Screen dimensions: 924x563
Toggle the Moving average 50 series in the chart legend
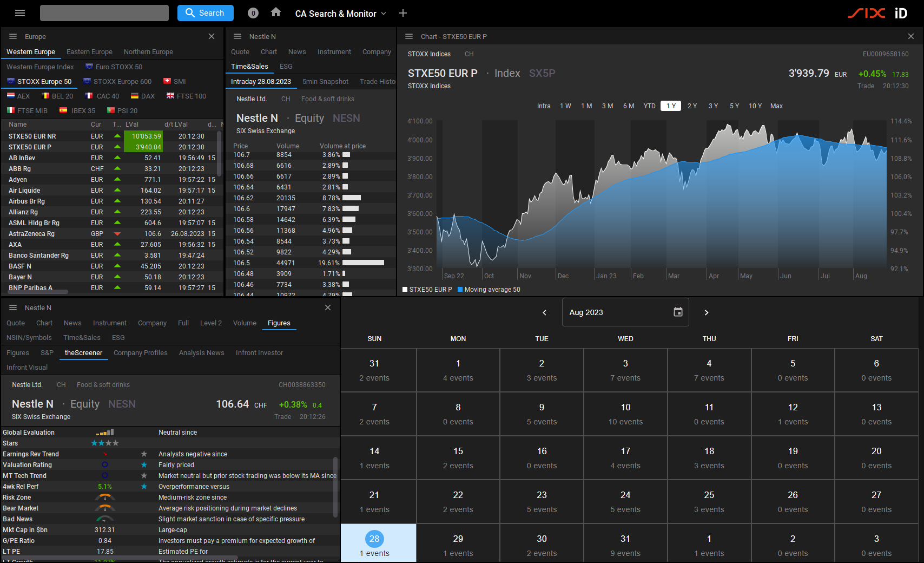click(x=489, y=289)
